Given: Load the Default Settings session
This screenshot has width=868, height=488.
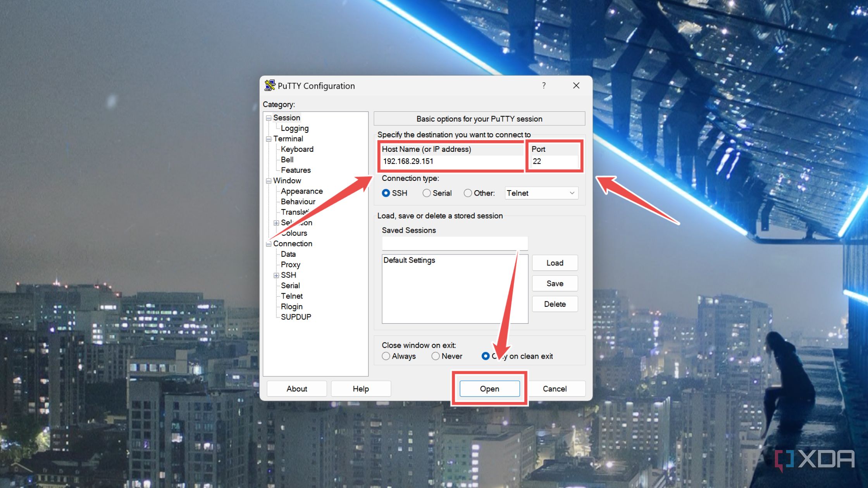Looking at the screenshot, I should coord(555,263).
